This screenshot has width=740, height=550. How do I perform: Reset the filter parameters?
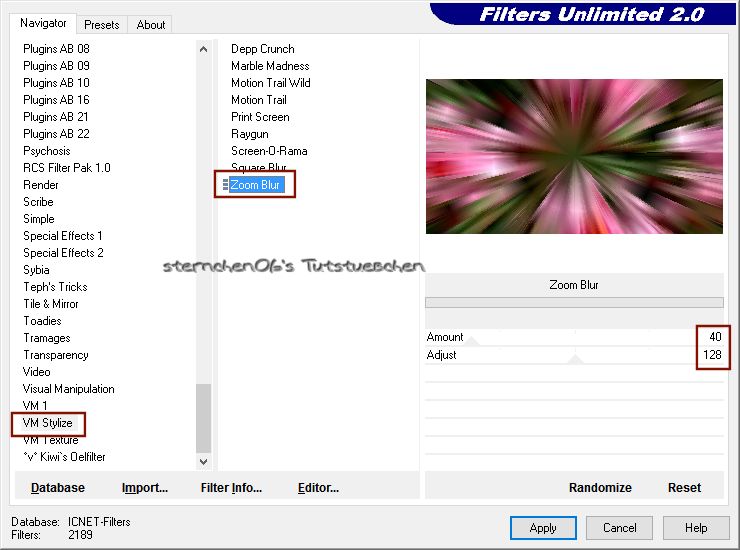coord(684,488)
